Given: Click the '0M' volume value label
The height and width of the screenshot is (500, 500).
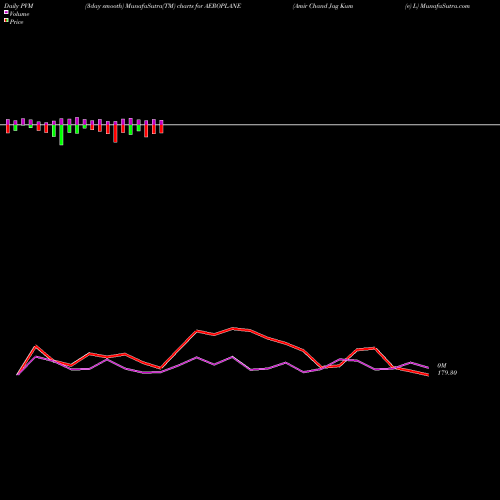Looking at the screenshot, I should [x=442, y=366].
